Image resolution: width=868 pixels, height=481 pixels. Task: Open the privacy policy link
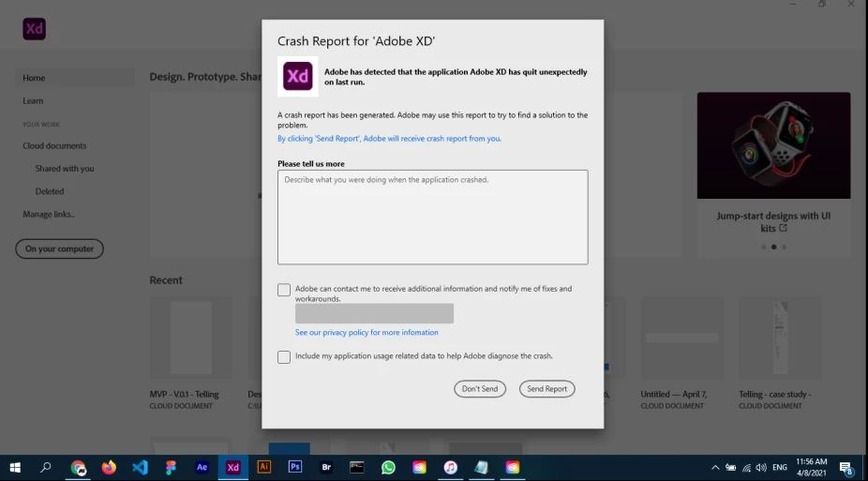tap(367, 332)
